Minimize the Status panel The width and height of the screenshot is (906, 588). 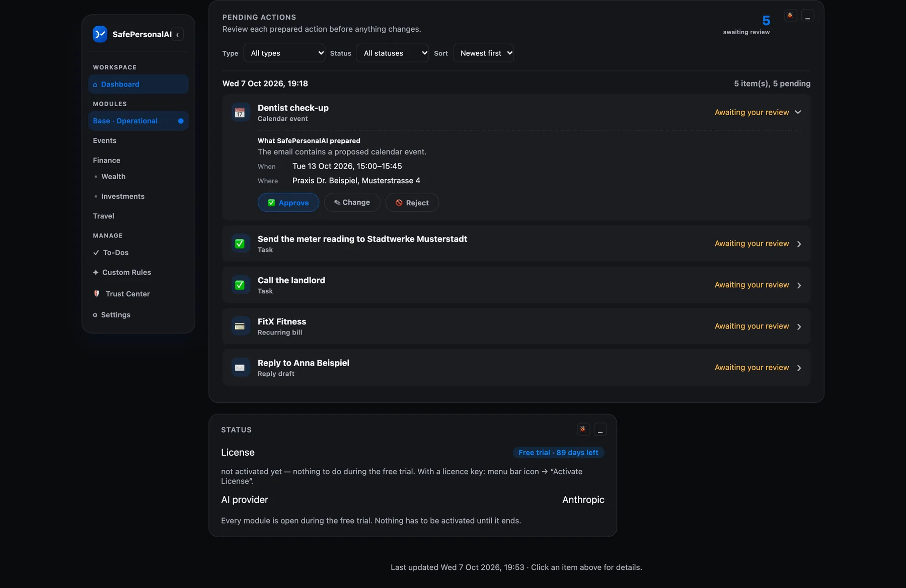pyautogui.click(x=600, y=430)
